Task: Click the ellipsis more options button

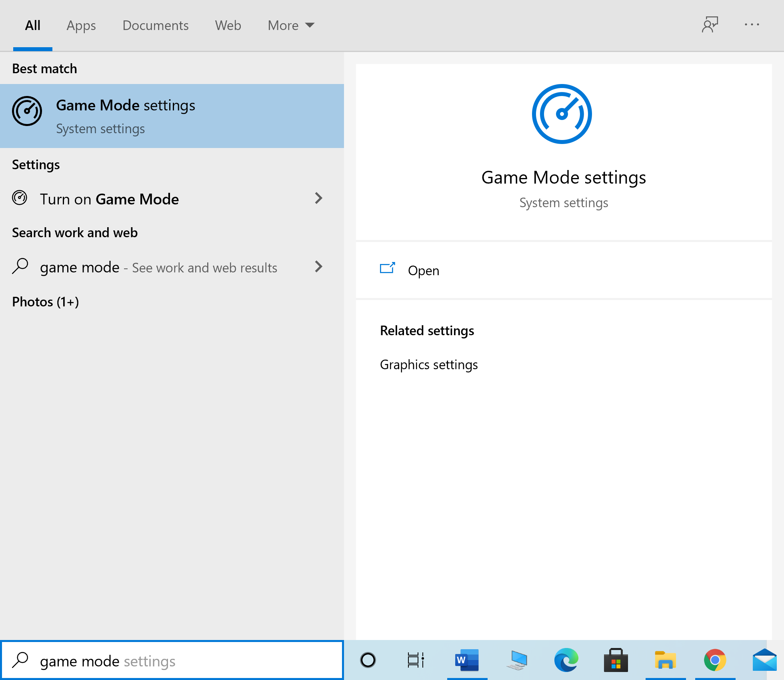Action: pos(752,25)
